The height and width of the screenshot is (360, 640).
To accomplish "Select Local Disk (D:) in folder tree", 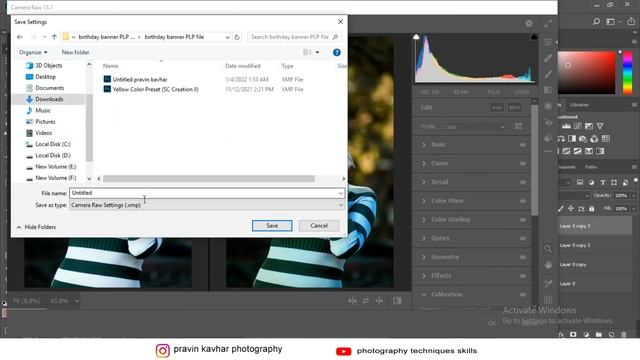I will 53,156.
